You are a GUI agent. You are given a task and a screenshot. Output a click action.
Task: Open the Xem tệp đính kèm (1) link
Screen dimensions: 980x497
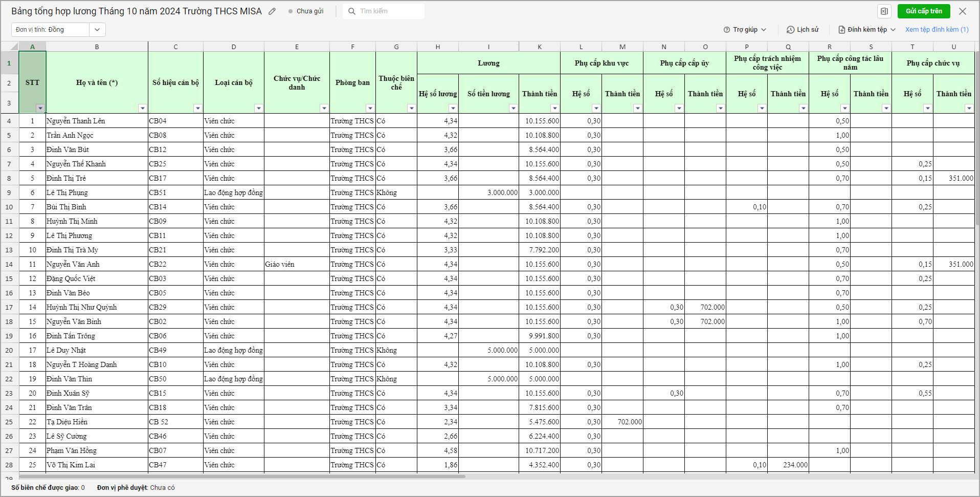[x=937, y=30]
